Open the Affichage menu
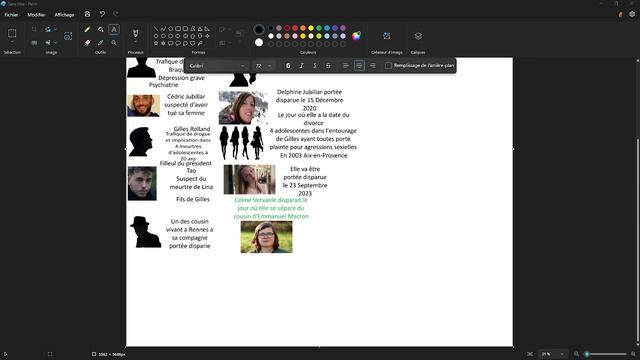Screen dimensions: 640x360 (x=64, y=15)
